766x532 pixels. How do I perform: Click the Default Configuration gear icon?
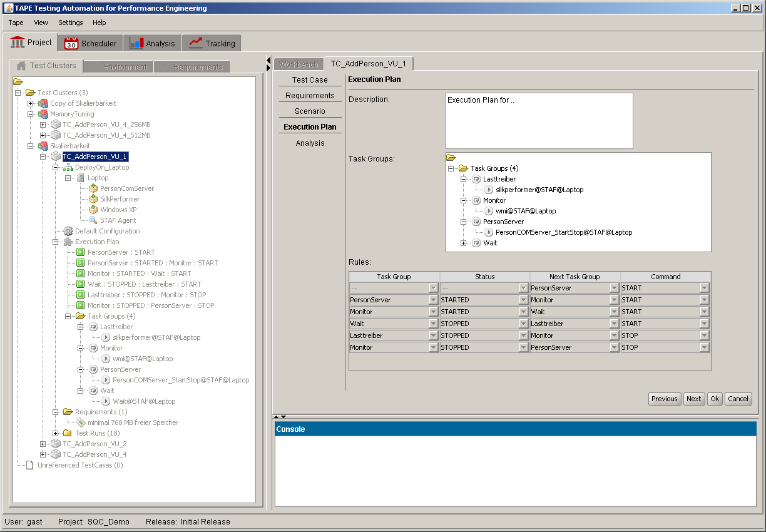coord(68,231)
